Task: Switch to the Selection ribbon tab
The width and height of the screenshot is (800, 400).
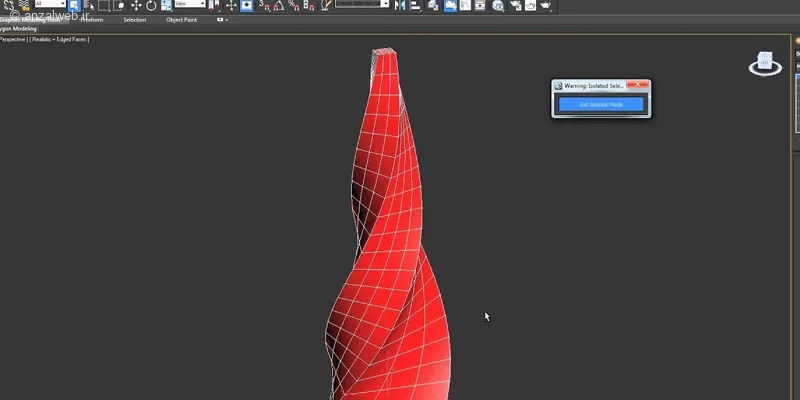Action: tap(134, 20)
